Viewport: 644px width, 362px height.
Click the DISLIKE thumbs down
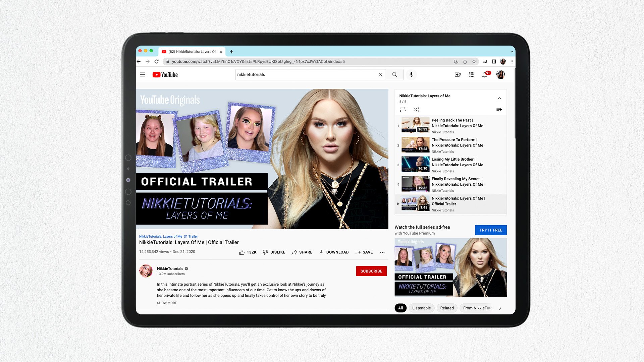(x=274, y=252)
